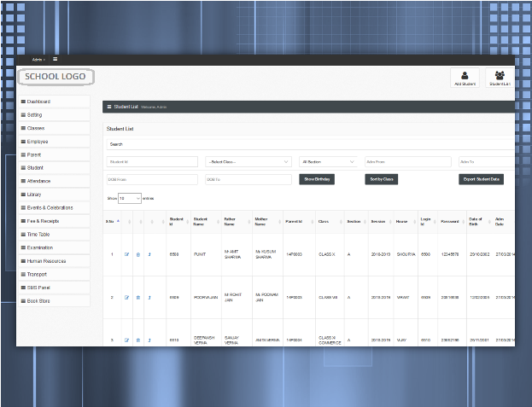Click the menu icon beside Student List header
This screenshot has height=407, width=532.
[109, 107]
